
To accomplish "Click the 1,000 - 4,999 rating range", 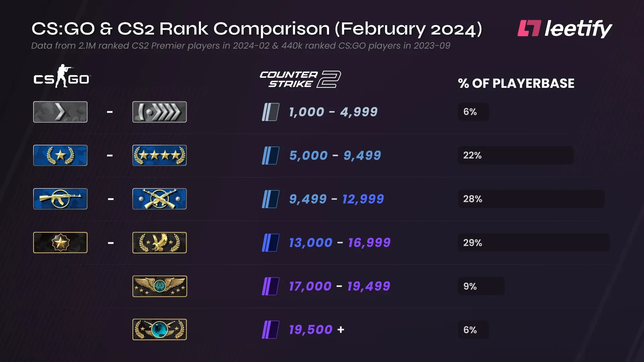I will [x=333, y=112].
